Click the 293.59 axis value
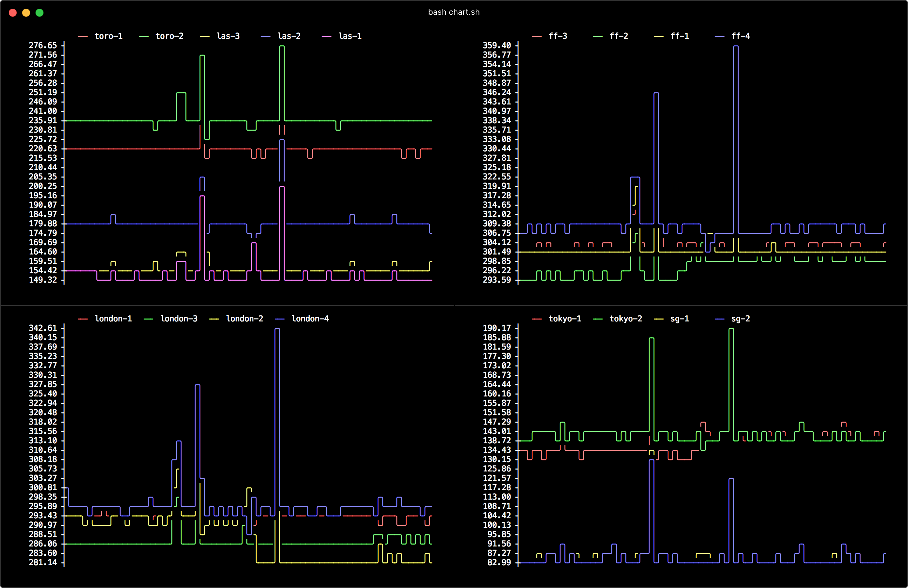 click(x=497, y=280)
